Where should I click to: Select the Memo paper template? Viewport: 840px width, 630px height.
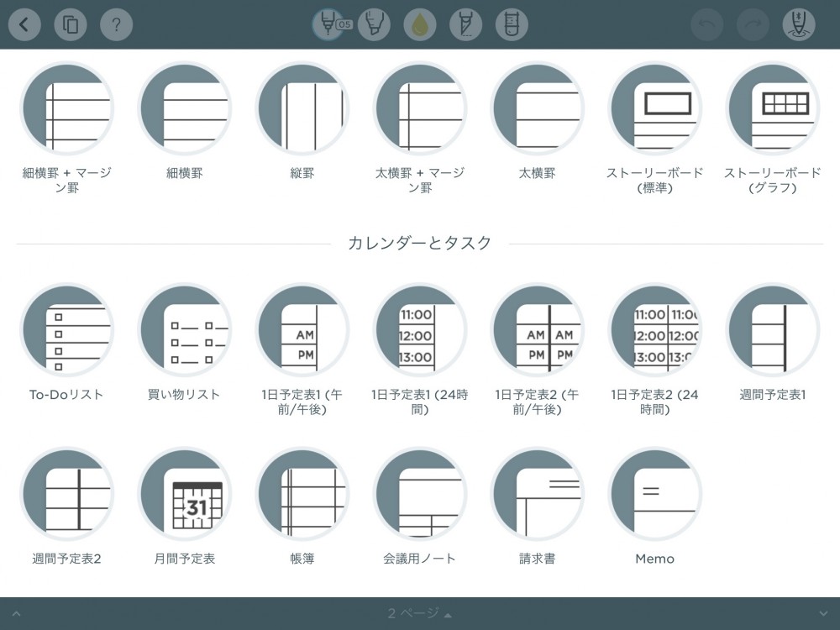pos(654,494)
